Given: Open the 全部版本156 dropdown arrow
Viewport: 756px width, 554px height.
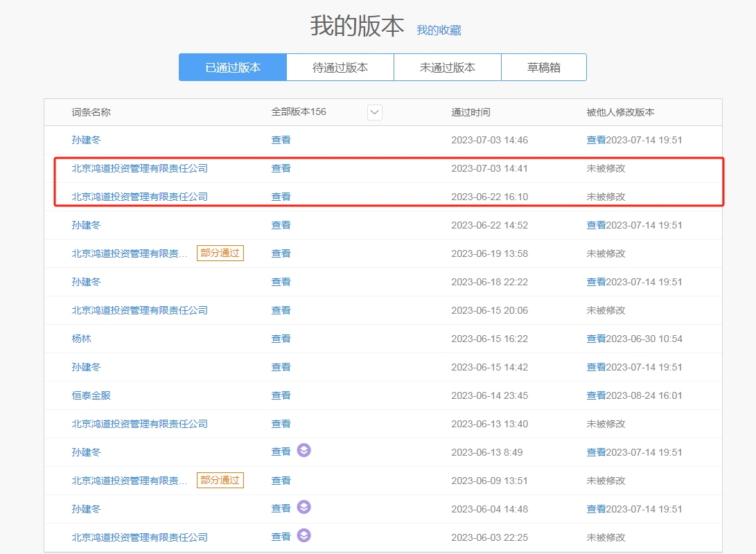Looking at the screenshot, I should click(x=375, y=112).
